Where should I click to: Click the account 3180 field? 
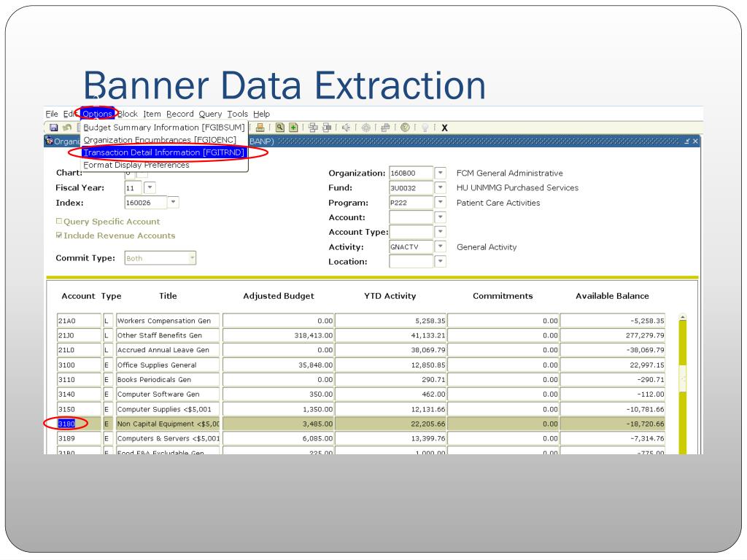click(x=79, y=423)
